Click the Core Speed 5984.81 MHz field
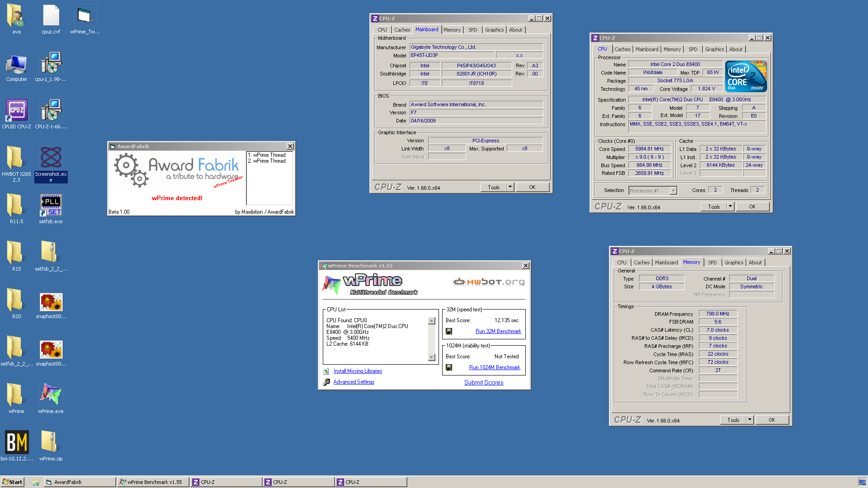The width and height of the screenshot is (868, 488). [x=650, y=149]
